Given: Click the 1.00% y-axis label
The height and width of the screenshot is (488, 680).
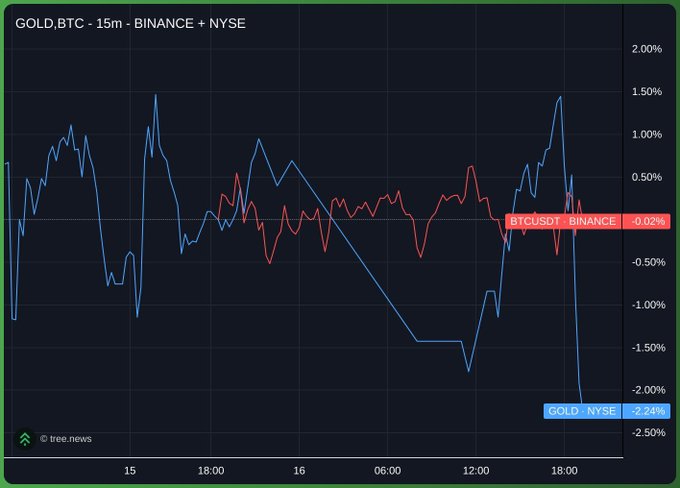Looking at the screenshot, I should click(647, 134).
